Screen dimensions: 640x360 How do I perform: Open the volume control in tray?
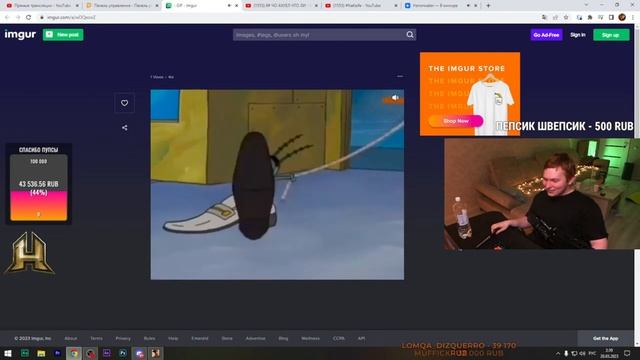582,353
